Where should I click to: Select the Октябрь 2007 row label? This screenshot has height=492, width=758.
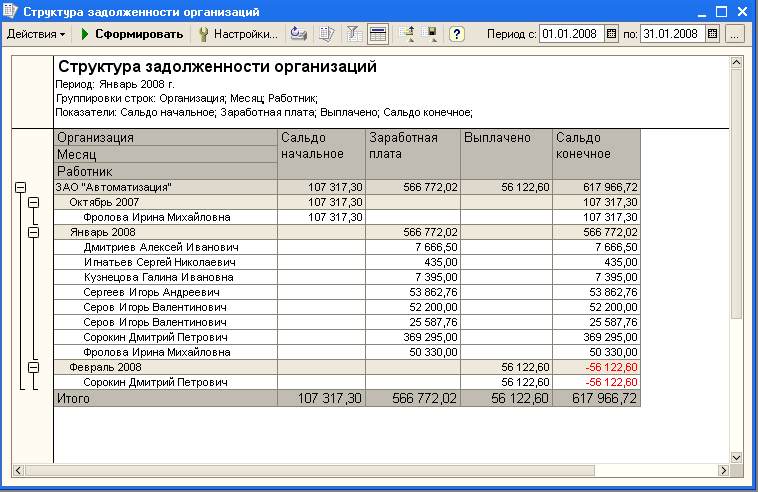[104, 202]
